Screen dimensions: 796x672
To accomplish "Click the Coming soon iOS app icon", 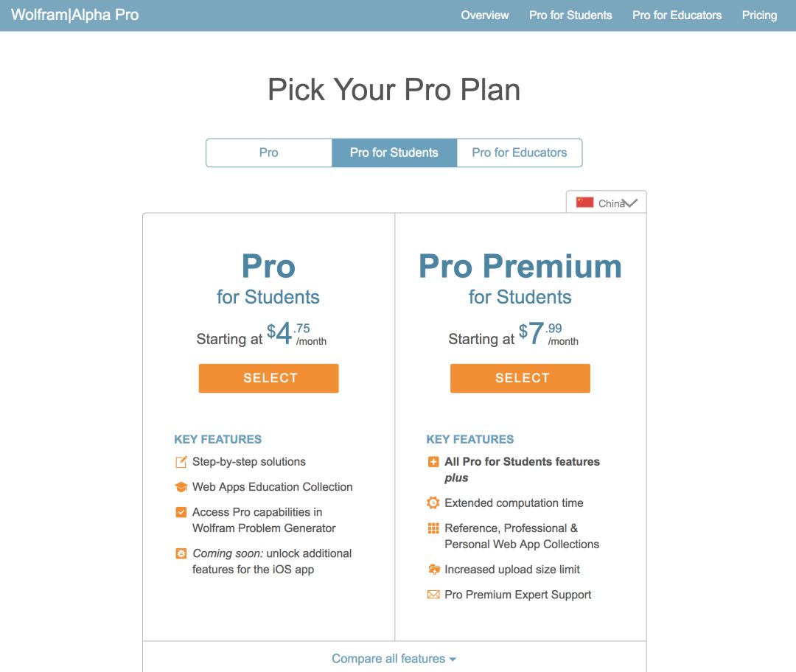I will tap(181, 553).
